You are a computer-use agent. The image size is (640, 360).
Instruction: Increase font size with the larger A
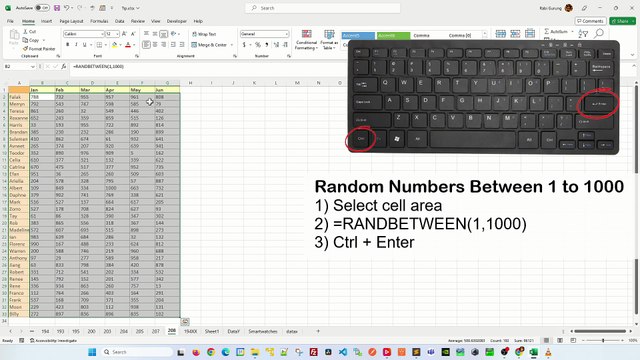[124, 34]
